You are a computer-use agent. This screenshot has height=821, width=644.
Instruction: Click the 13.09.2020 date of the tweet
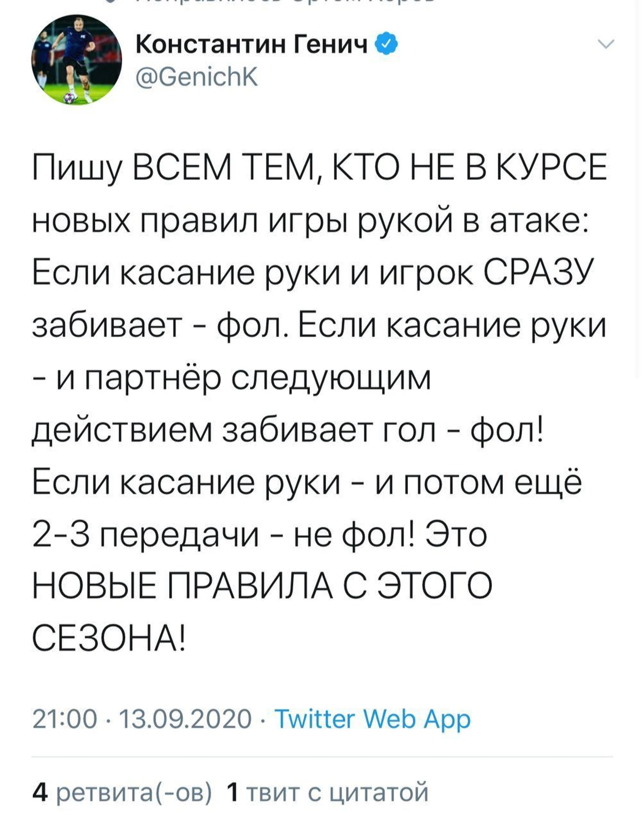[x=185, y=719]
